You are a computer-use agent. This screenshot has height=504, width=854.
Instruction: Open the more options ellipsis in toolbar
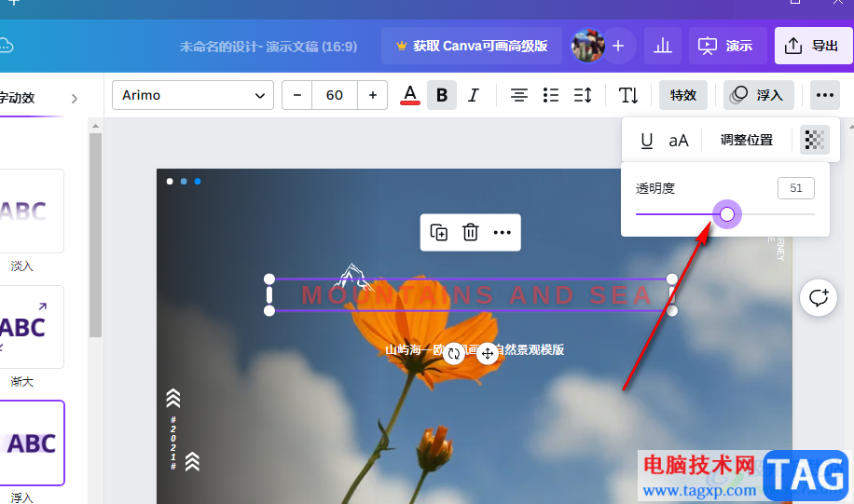(824, 95)
